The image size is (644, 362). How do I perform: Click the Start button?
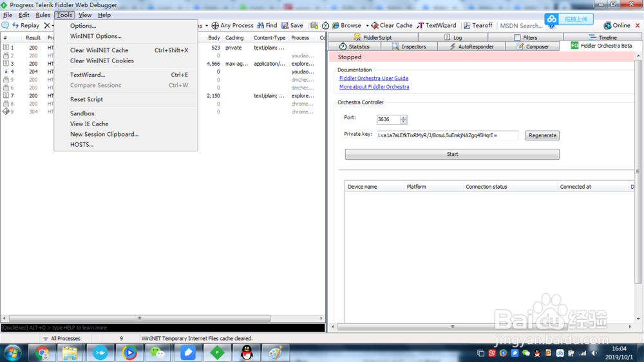(452, 154)
